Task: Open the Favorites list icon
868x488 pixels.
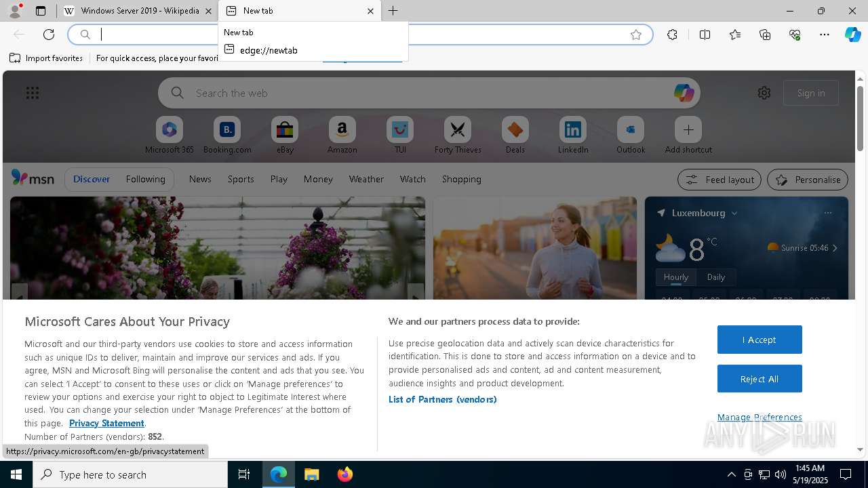Action: click(x=735, y=35)
